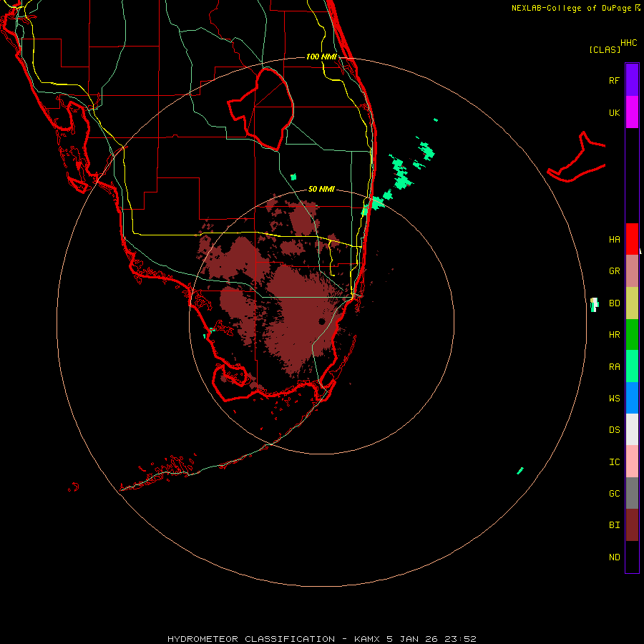Click the HHC product label
This screenshot has height=644, width=644.
pos(629,43)
